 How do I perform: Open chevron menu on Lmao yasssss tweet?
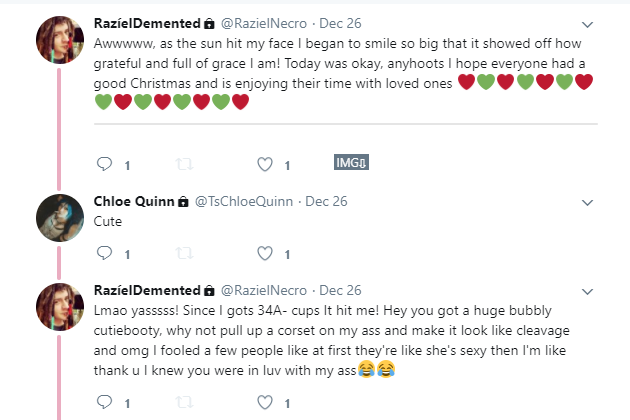(587, 291)
